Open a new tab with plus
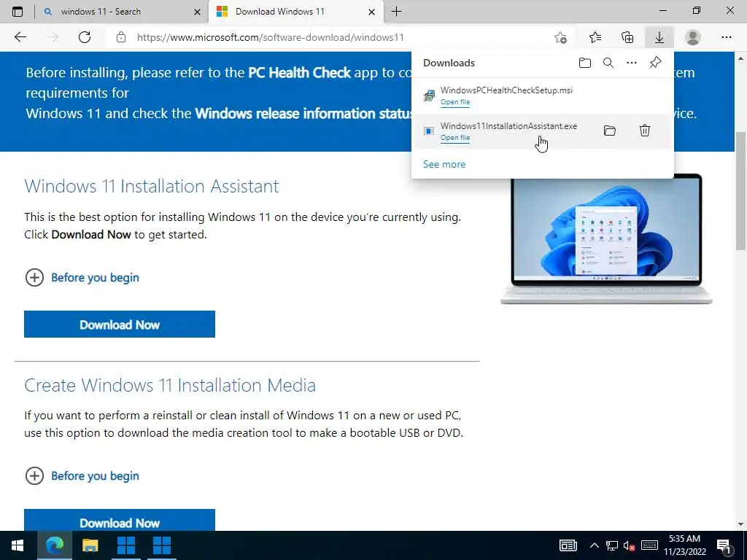This screenshot has width=747, height=560. [396, 12]
